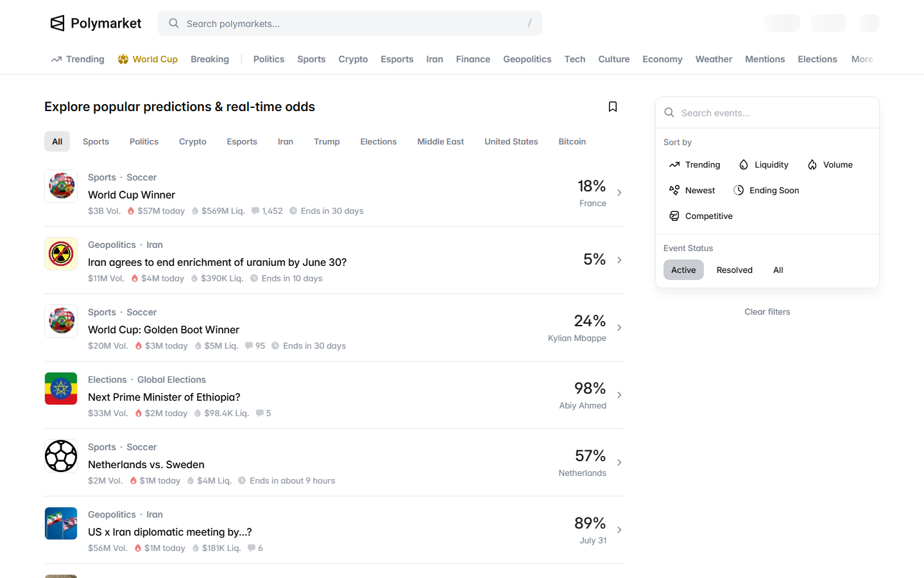This screenshot has height=578, width=924.
Task: Set Event Status to Active
Action: pyautogui.click(x=683, y=270)
